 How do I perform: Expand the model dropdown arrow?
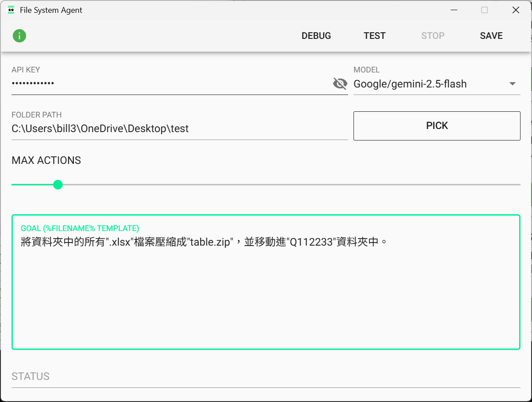513,84
